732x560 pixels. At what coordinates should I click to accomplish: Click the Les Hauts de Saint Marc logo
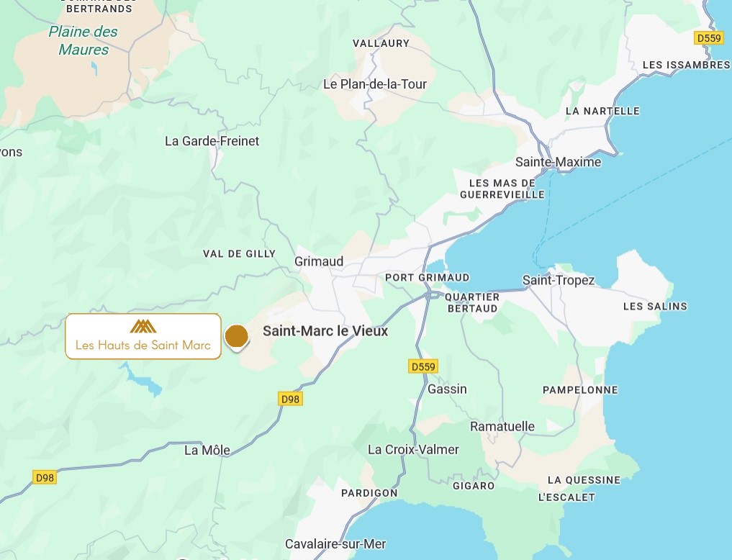(143, 326)
